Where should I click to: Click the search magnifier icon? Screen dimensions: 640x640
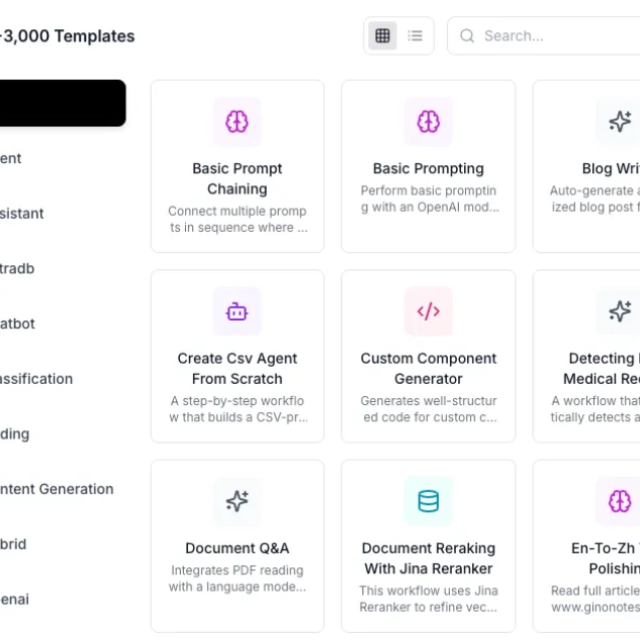467,36
